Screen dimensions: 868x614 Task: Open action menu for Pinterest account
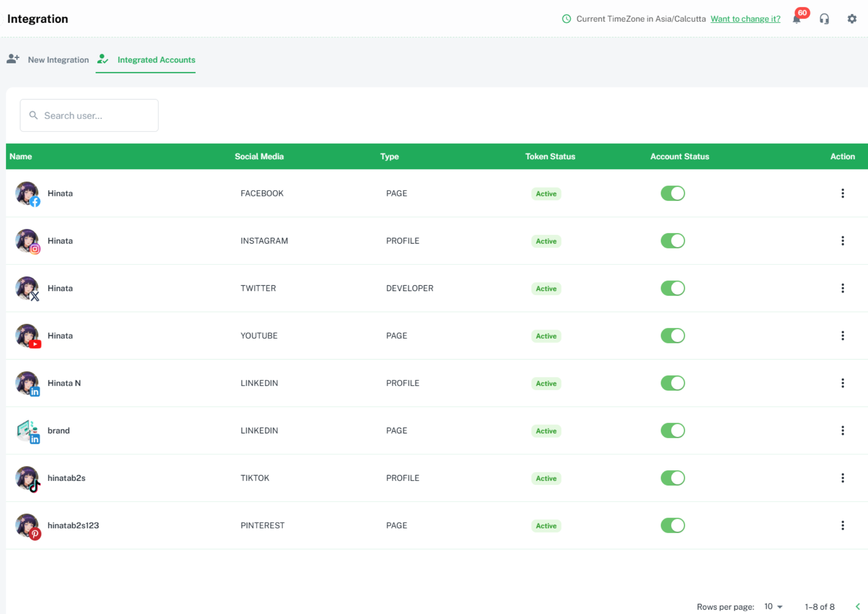pyautogui.click(x=842, y=525)
